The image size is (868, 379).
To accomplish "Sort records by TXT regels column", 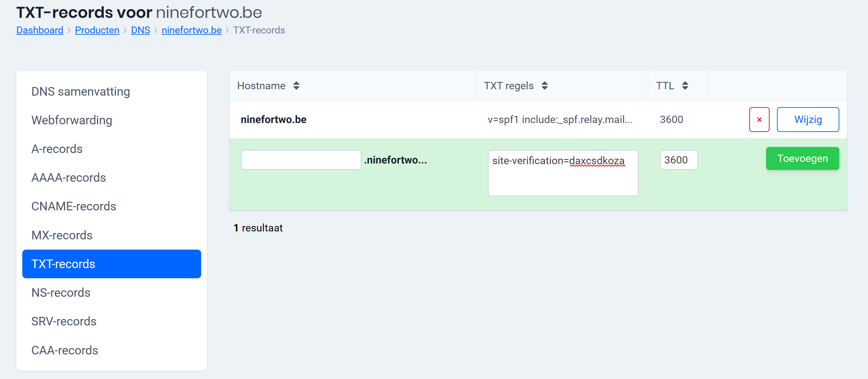I will (x=544, y=86).
